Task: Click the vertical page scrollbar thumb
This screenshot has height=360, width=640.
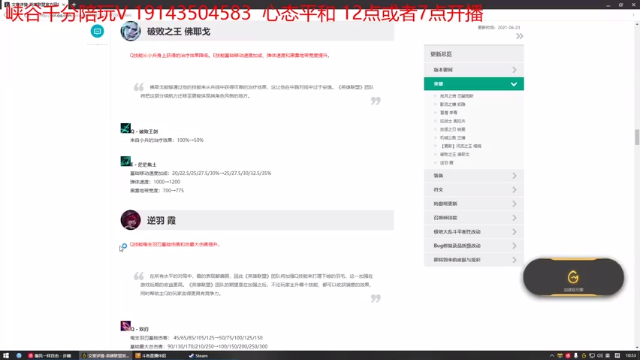Action: point(637,137)
